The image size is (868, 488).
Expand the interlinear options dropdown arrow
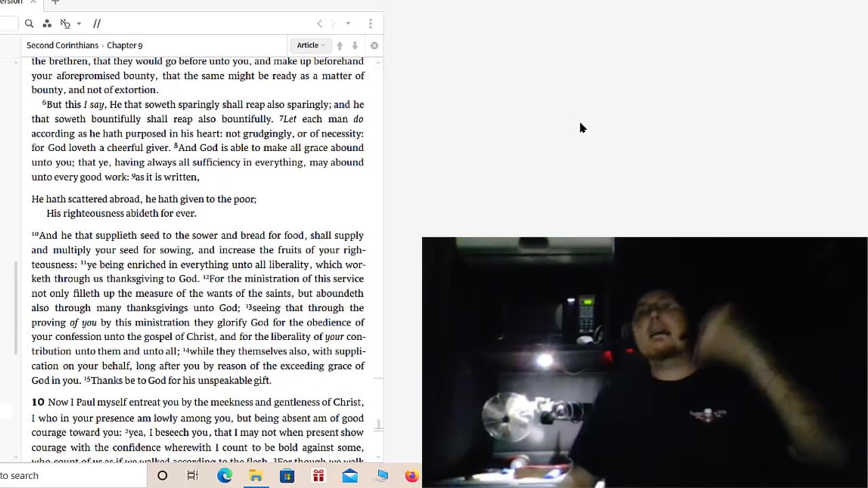coord(79,24)
